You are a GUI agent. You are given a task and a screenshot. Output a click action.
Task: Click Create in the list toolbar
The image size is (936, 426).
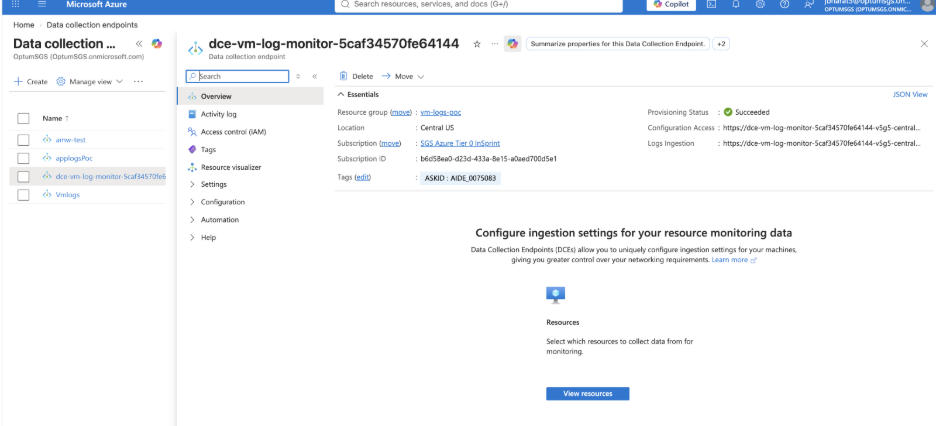(x=30, y=82)
